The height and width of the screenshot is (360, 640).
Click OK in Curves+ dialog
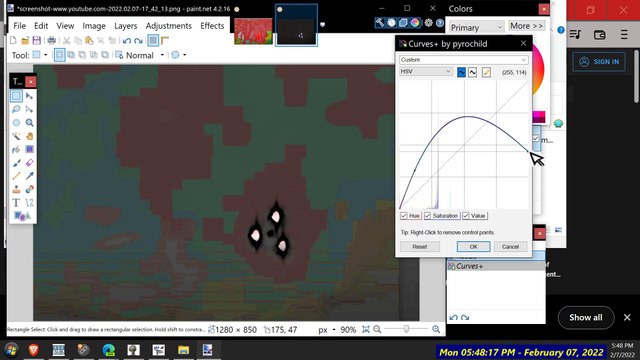click(x=473, y=247)
